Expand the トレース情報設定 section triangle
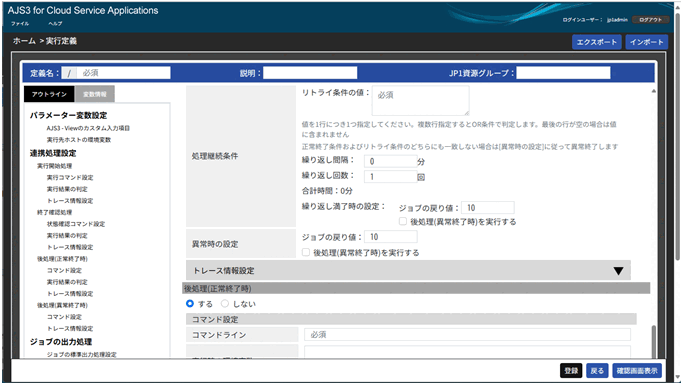The height and width of the screenshot is (384, 682). tap(618, 271)
